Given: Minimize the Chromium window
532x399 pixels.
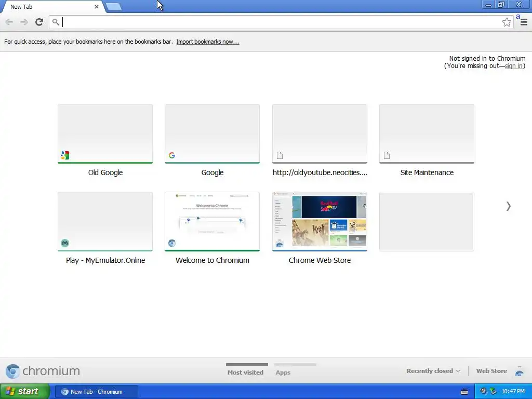Looking at the screenshot, I should click(x=488, y=5).
